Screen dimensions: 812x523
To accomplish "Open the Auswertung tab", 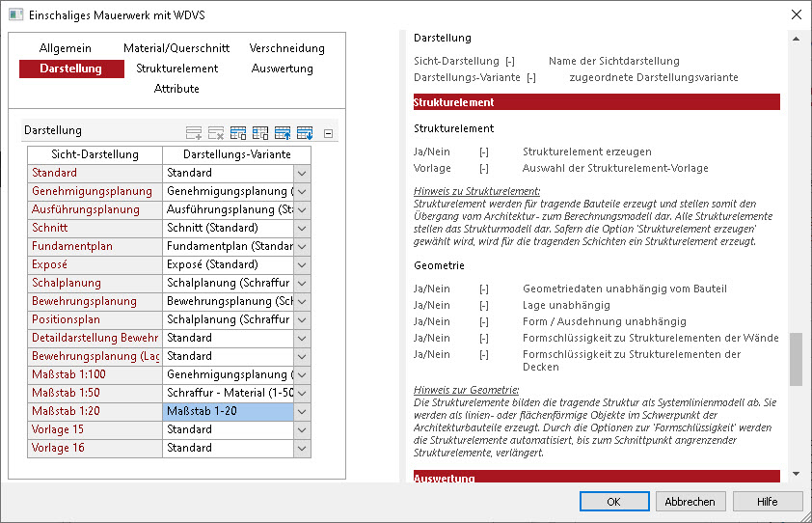I will coord(283,69).
